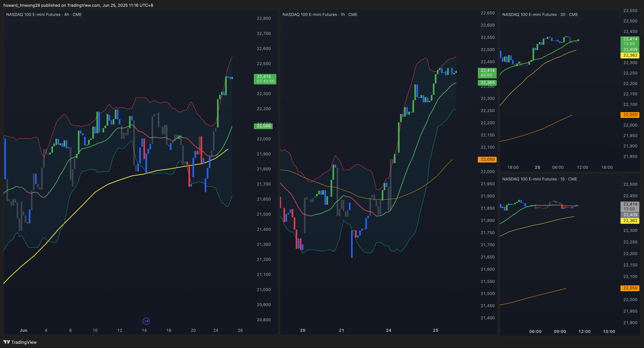Screen dimensions: 644x348
Task: Click the 21,400 price level on the 1h axis
Action: (488, 318)
